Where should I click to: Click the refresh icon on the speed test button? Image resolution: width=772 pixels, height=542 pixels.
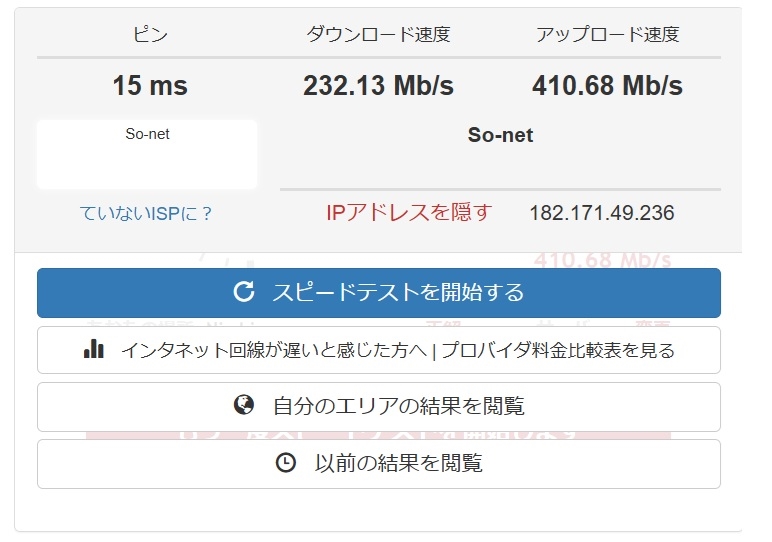tap(243, 292)
